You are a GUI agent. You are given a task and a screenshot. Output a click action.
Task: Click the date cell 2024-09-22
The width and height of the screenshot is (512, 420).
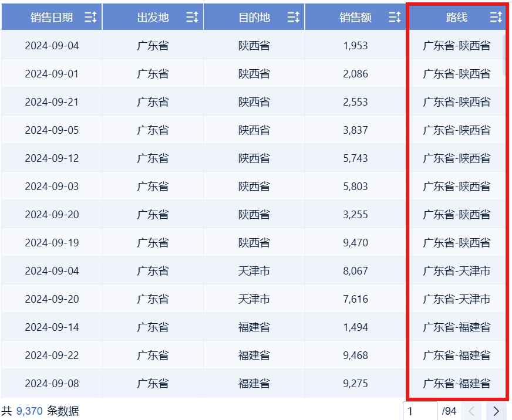pyautogui.click(x=52, y=355)
